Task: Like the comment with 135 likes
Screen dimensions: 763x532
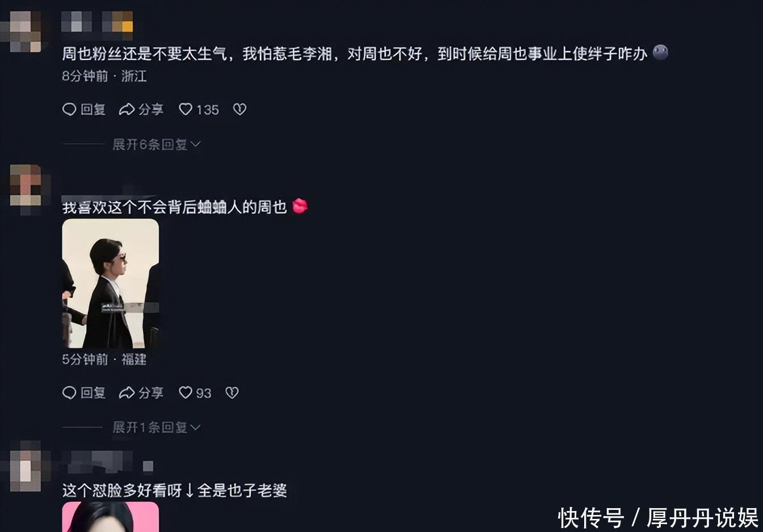Action: click(199, 110)
